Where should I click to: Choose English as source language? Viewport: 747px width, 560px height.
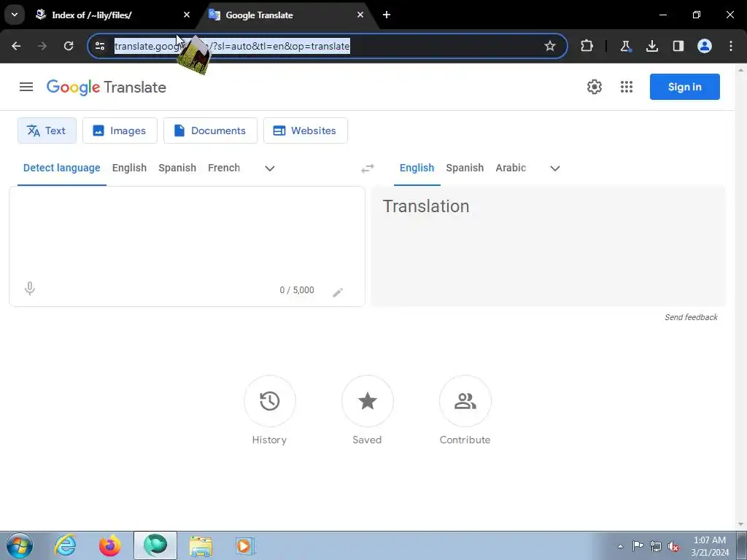coord(130,168)
